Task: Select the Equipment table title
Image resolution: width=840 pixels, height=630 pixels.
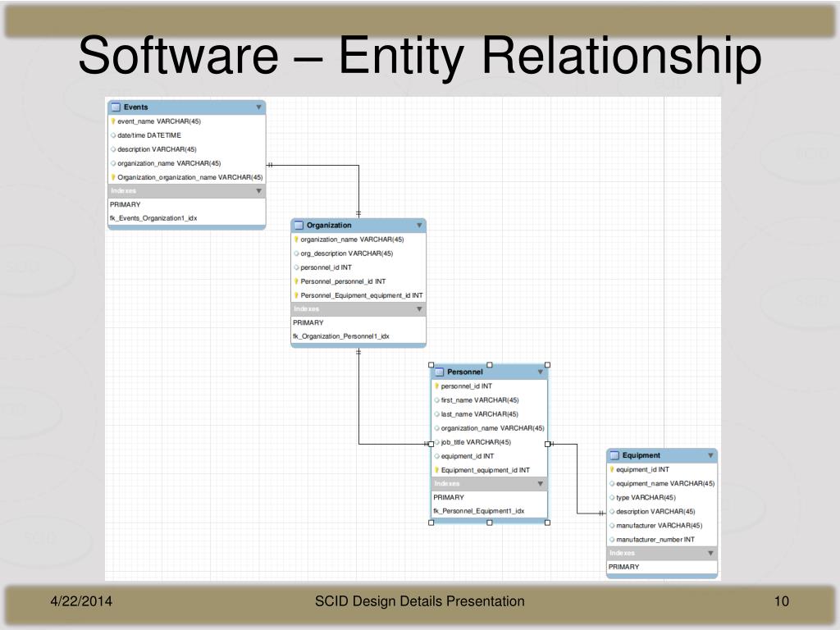Action: coord(641,455)
